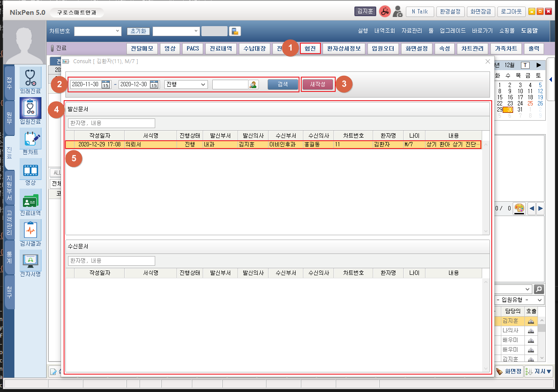Click the magnifier search icon at lower right
The height and width of the screenshot is (392, 558).
(539, 289)
